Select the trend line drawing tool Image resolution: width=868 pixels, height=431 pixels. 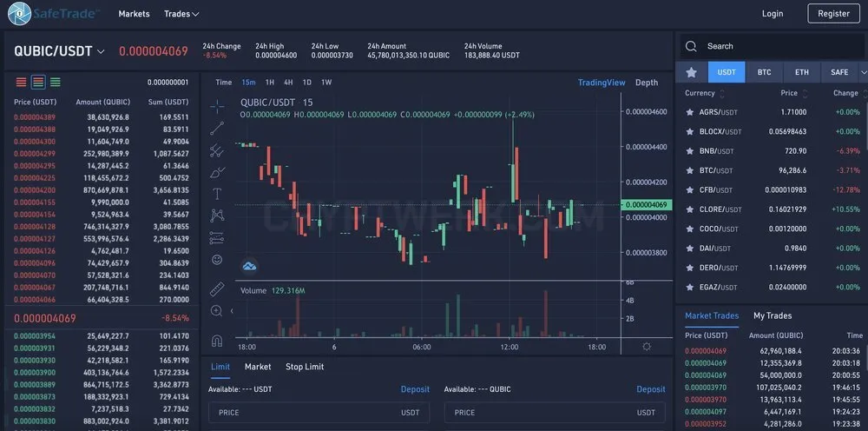click(217, 129)
